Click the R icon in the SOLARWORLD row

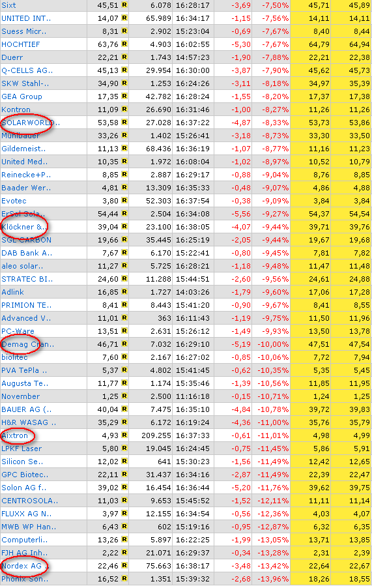pos(124,123)
